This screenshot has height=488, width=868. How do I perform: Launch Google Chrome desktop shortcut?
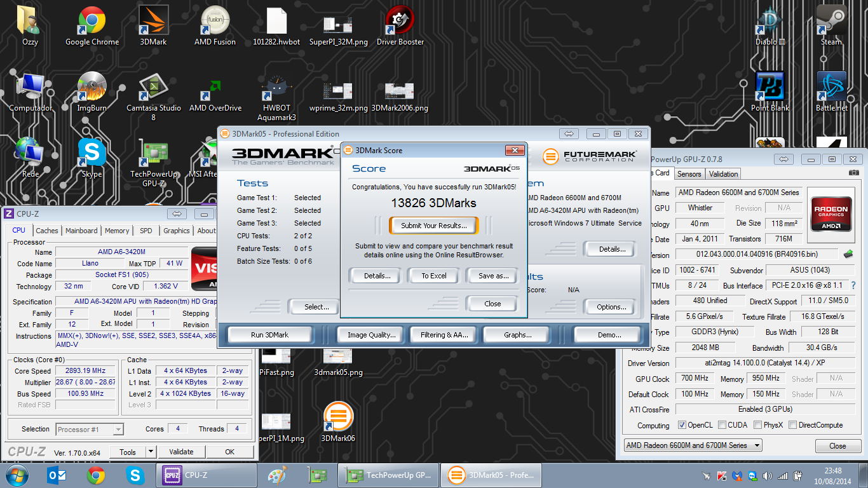[92, 25]
